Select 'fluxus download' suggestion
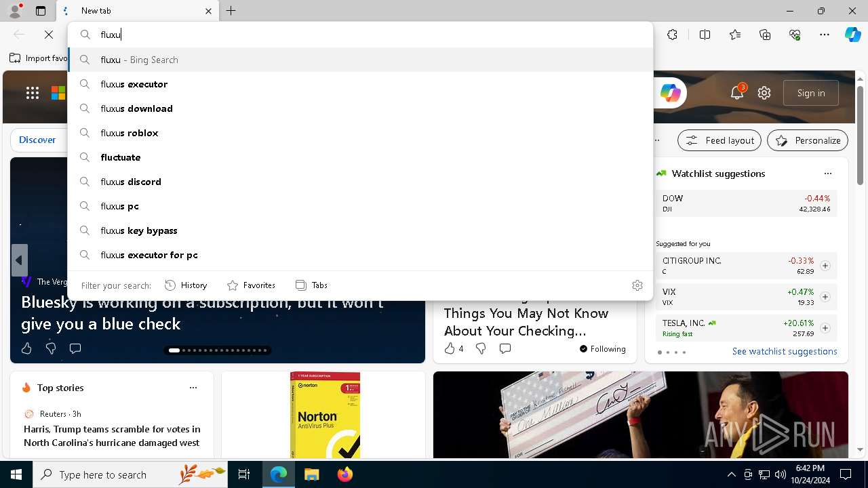The width and height of the screenshot is (868, 488). pos(360,108)
